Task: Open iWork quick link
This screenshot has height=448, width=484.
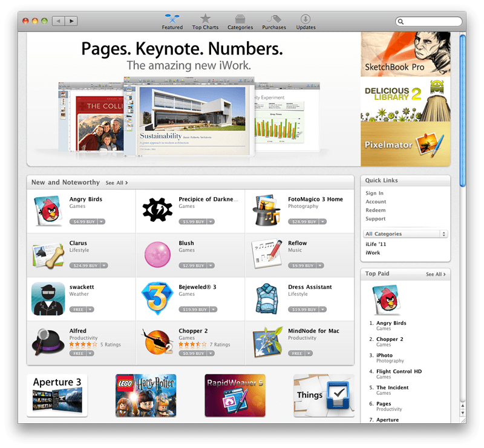Action: [373, 253]
